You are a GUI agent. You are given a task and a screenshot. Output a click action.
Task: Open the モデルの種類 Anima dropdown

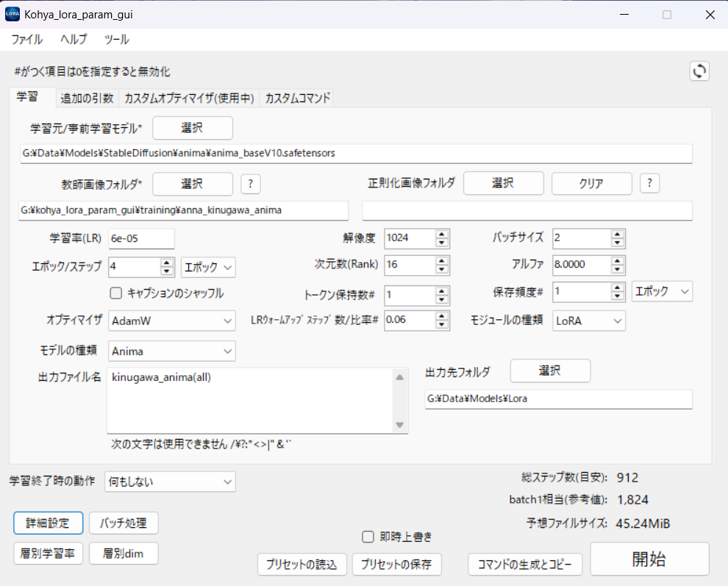pos(172,351)
